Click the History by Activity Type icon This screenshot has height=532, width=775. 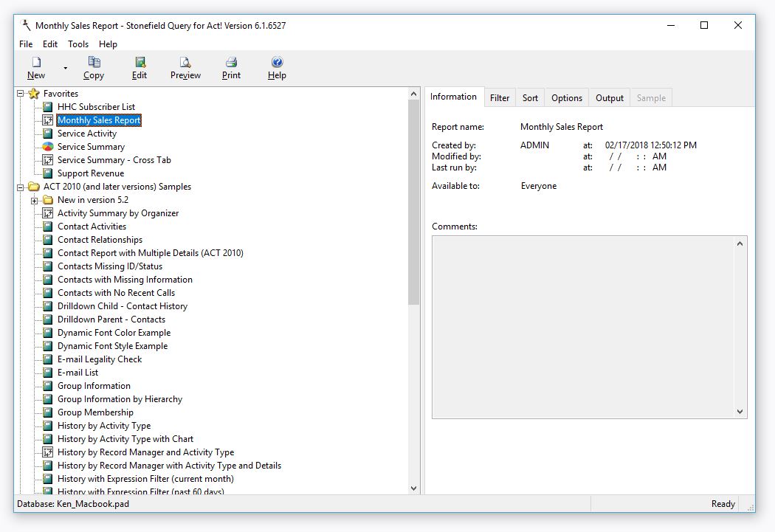tap(47, 426)
